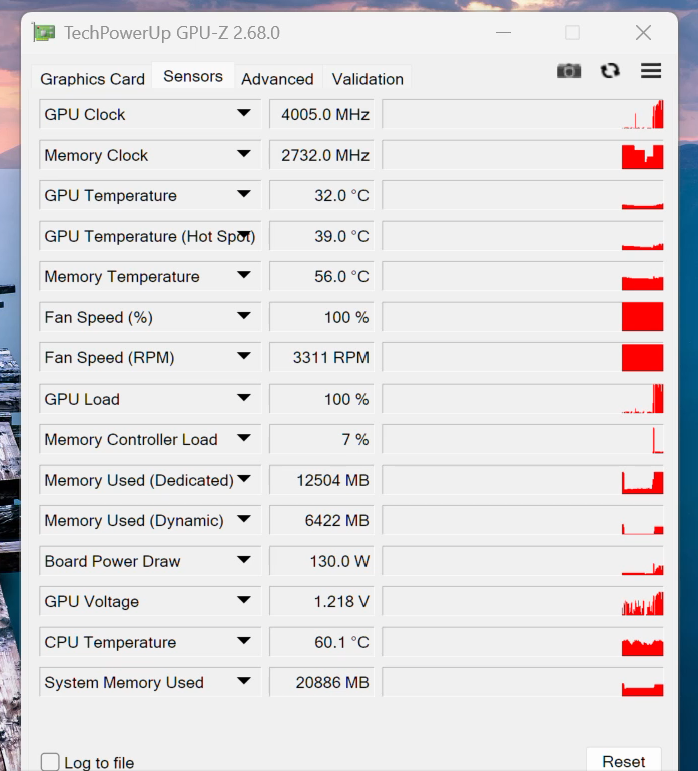Click the 3311 RPM fan speed value

coord(322,357)
